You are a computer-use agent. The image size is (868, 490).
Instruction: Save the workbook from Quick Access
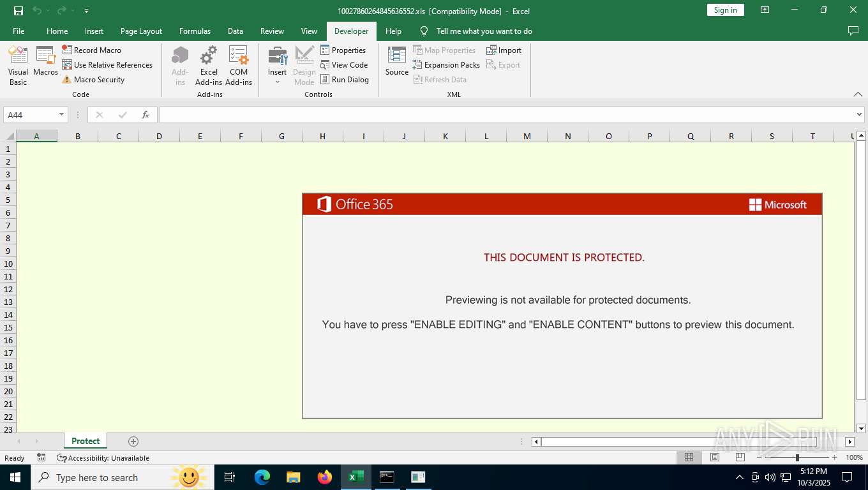click(19, 10)
